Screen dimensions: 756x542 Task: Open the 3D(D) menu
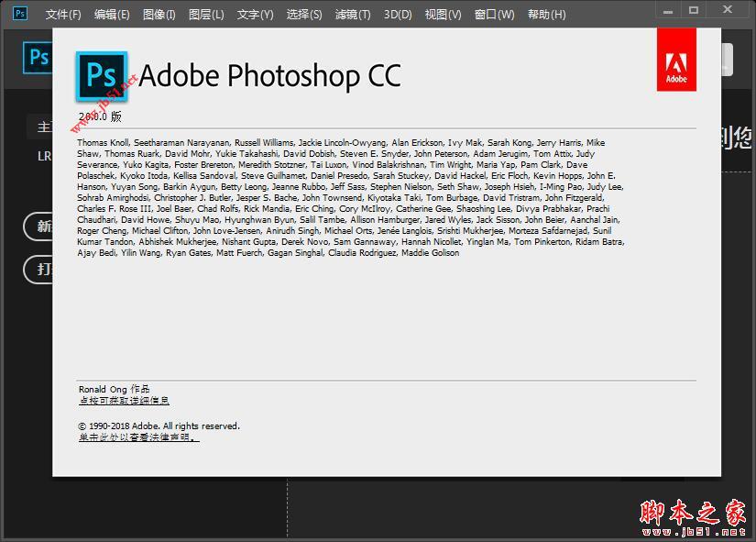398,15
